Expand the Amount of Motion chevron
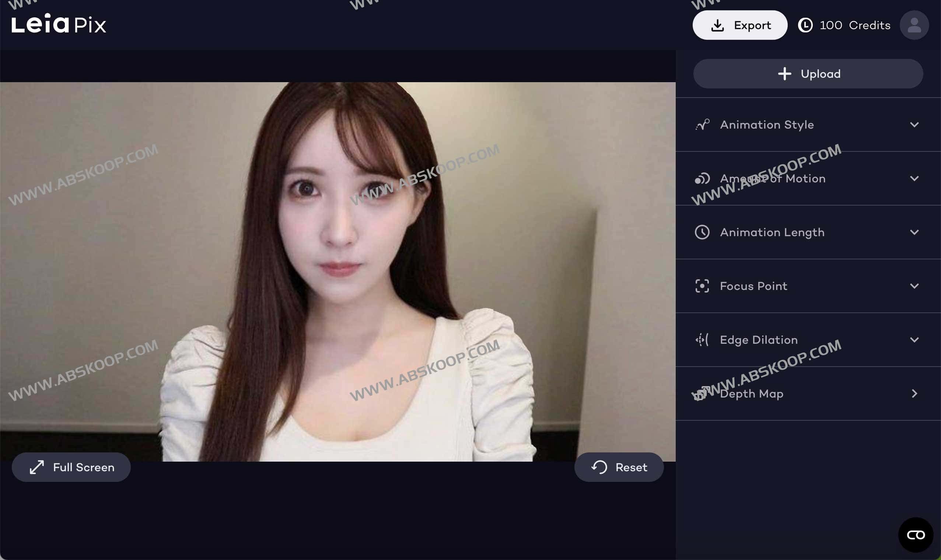 click(x=914, y=178)
